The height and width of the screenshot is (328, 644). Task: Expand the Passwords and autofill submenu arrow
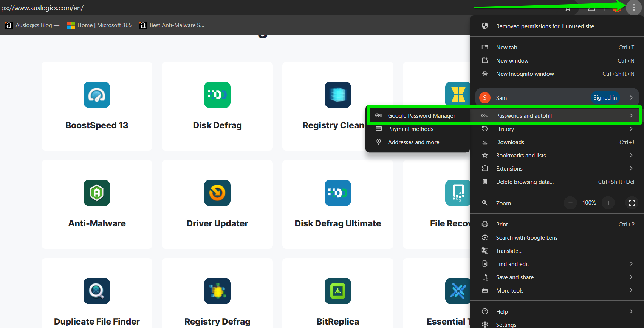(631, 115)
